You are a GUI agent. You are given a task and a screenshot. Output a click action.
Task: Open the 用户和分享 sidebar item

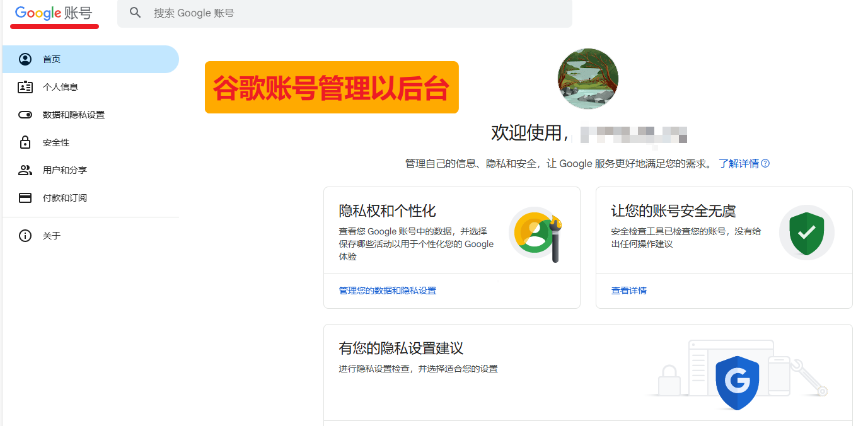(90, 170)
